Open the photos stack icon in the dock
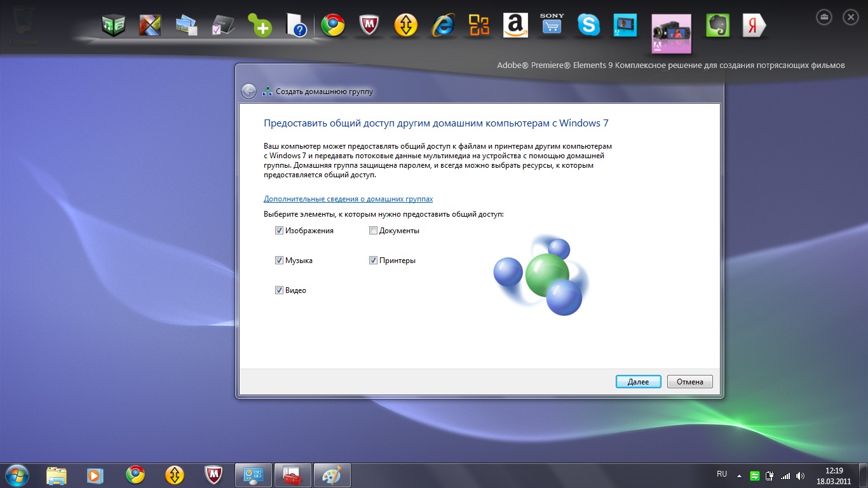 click(x=187, y=25)
